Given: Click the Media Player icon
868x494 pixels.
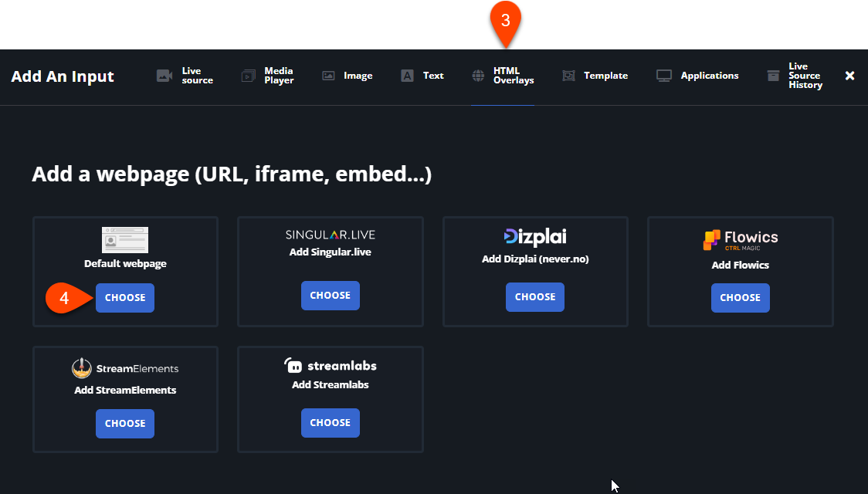Looking at the screenshot, I should [248, 76].
